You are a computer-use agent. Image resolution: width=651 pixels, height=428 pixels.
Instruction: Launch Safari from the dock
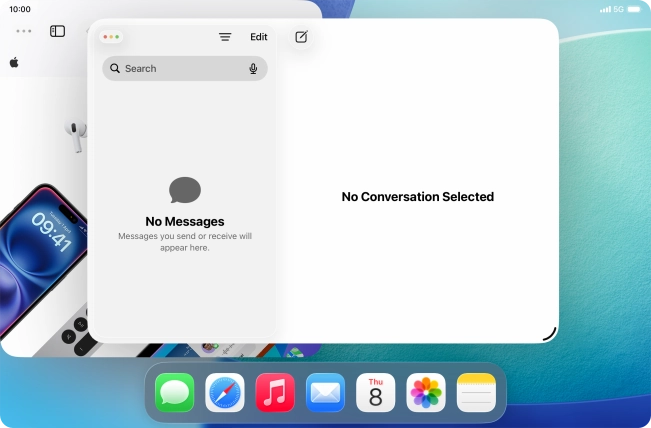click(225, 392)
